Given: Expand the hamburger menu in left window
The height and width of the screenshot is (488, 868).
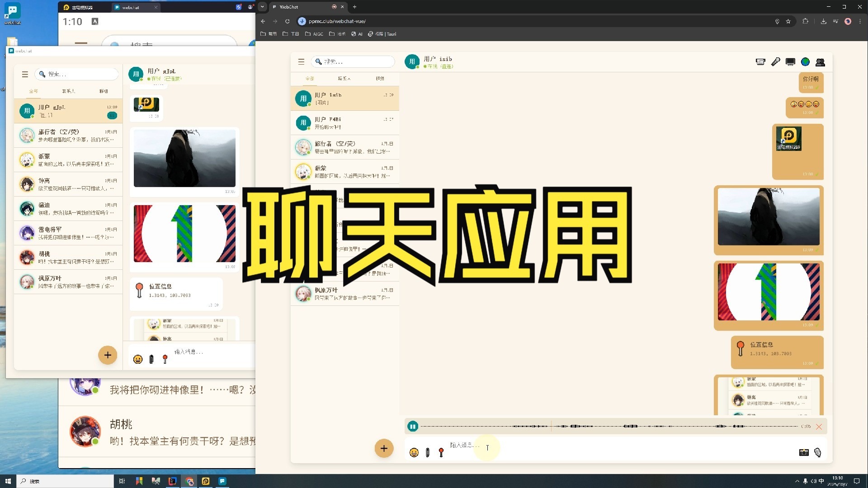Looking at the screenshot, I should click(25, 74).
